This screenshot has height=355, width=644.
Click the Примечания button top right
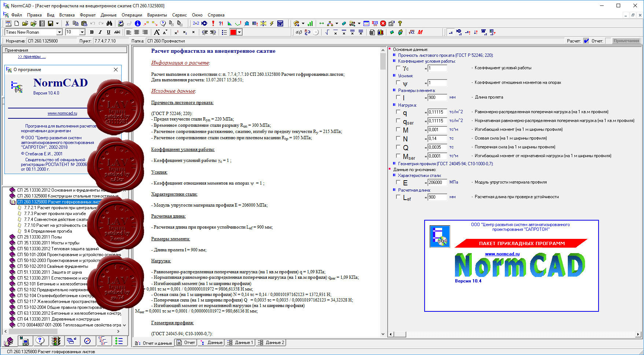(626, 41)
